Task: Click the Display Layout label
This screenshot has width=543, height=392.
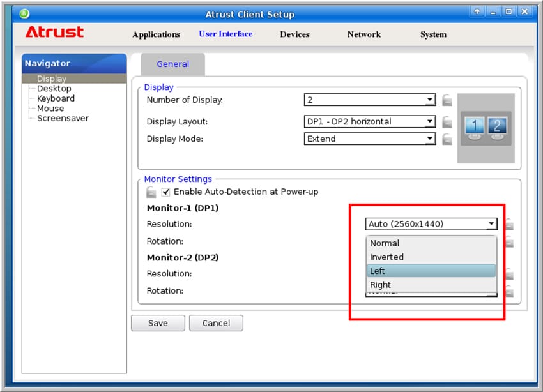Action: pos(177,122)
